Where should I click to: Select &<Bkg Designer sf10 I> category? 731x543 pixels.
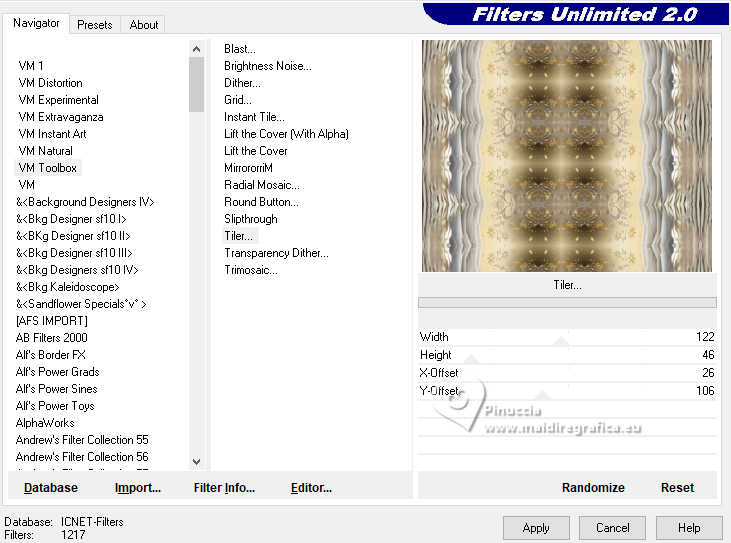point(71,219)
